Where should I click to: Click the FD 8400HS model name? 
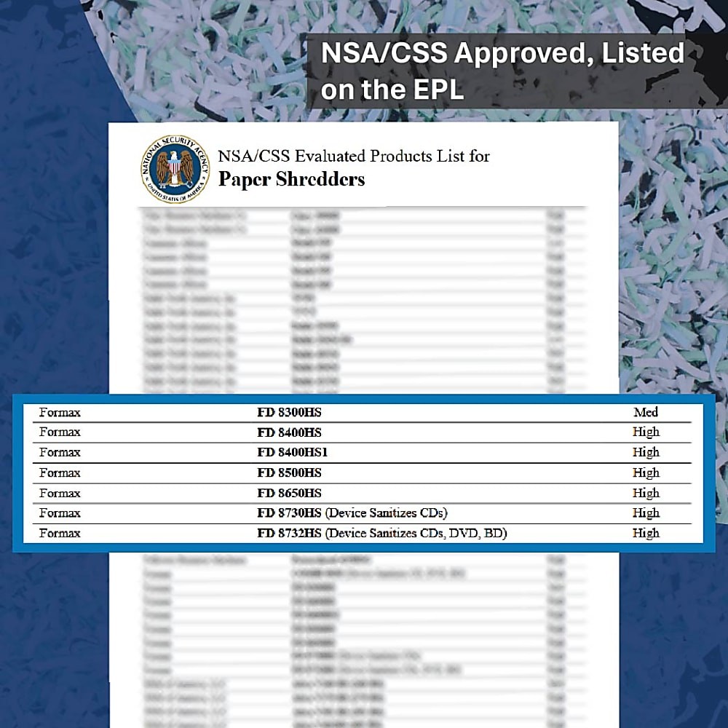click(x=289, y=432)
